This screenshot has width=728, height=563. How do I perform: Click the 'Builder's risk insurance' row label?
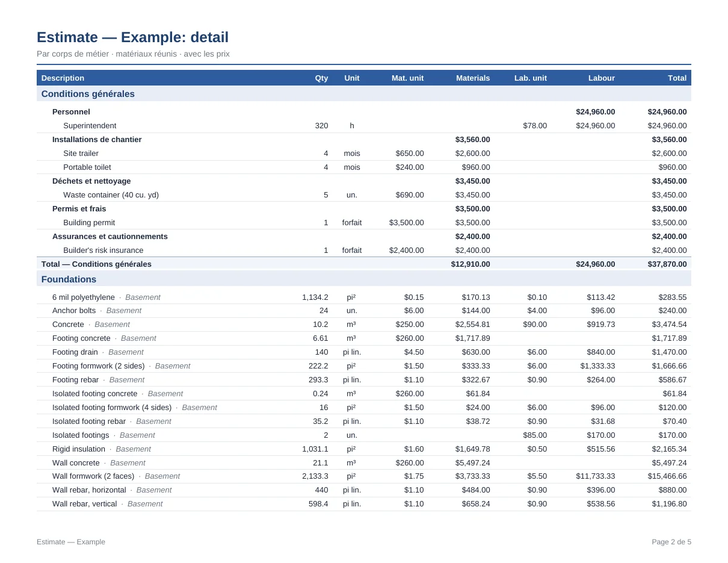pos(103,250)
